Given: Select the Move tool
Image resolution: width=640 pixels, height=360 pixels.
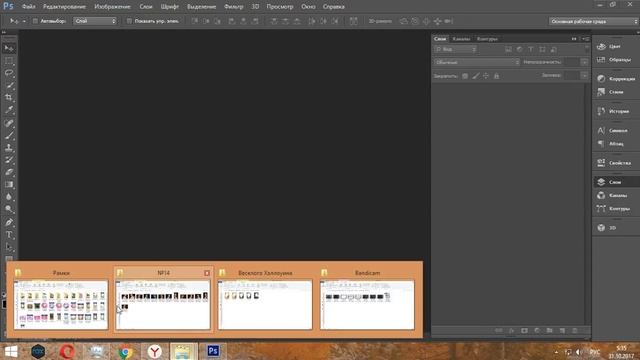Looking at the screenshot, I should coord(9,48).
